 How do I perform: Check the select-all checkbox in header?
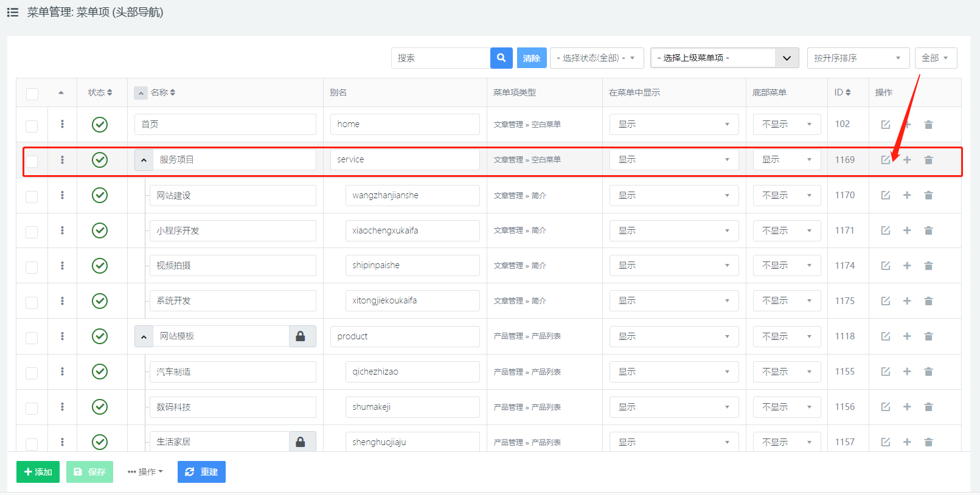32,94
